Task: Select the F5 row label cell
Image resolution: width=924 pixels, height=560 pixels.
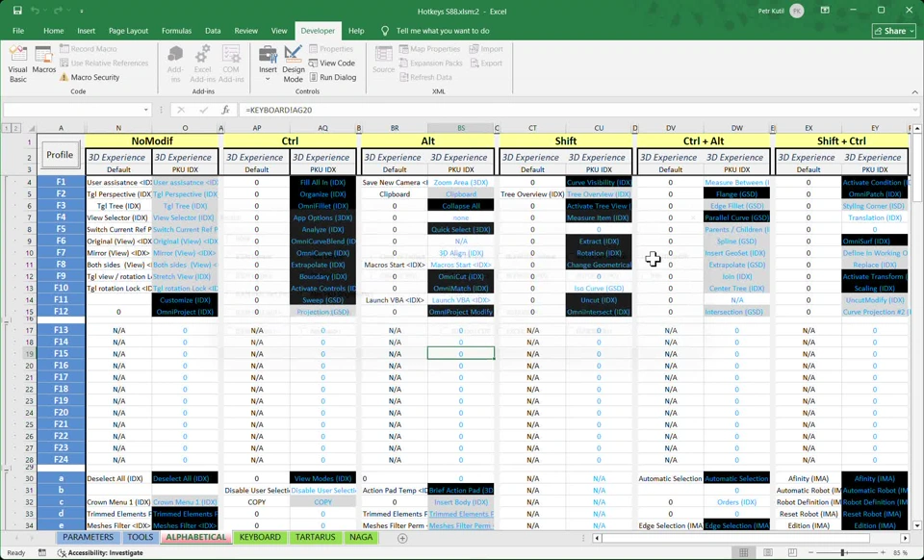Action: click(61, 229)
